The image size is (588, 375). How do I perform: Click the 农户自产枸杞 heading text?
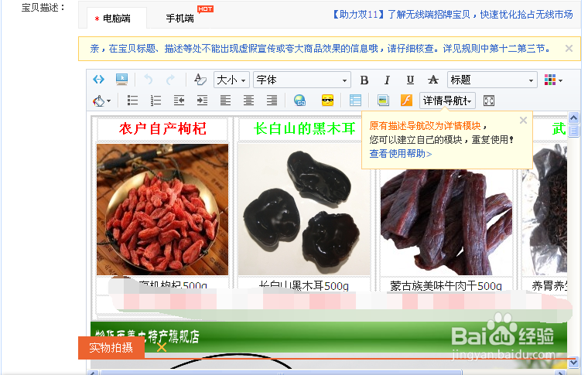(x=162, y=128)
